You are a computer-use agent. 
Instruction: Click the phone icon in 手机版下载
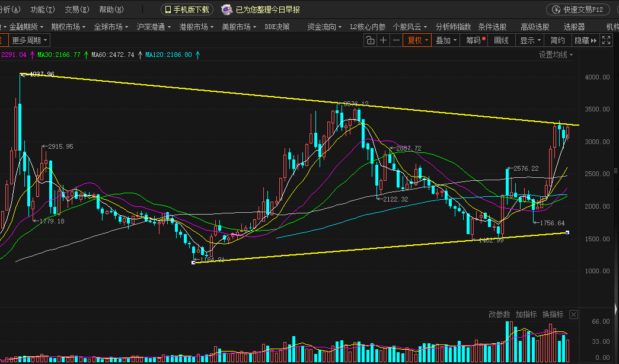(x=168, y=9)
